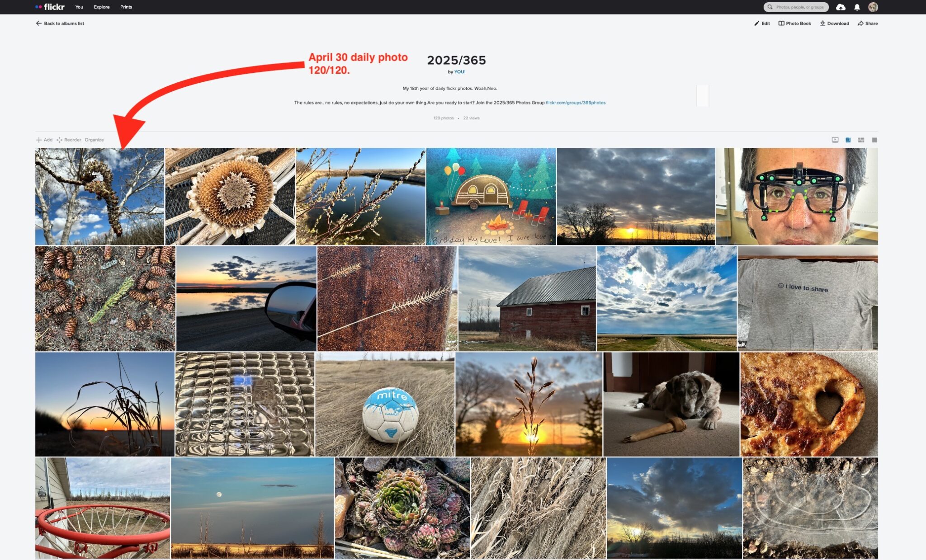The height and width of the screenshot is (560, 926).
Task: Go back to albums list
Action: pyautogui.click(x=60, y=24)
